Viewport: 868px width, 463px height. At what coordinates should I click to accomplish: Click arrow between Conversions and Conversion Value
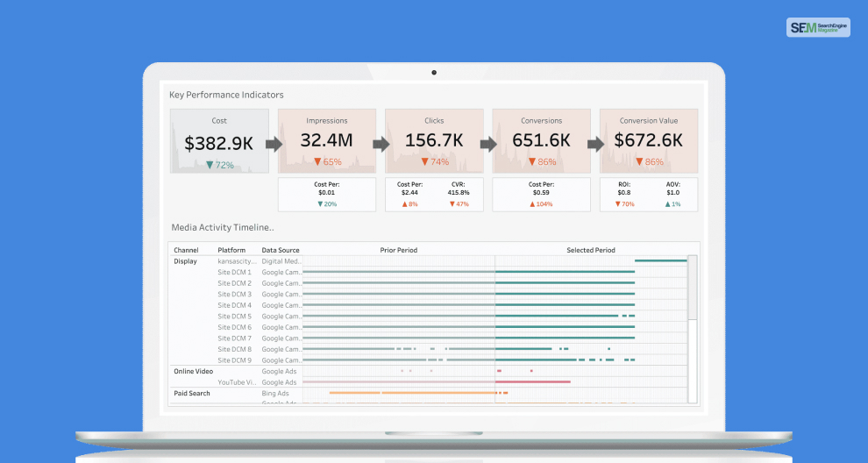595,145
